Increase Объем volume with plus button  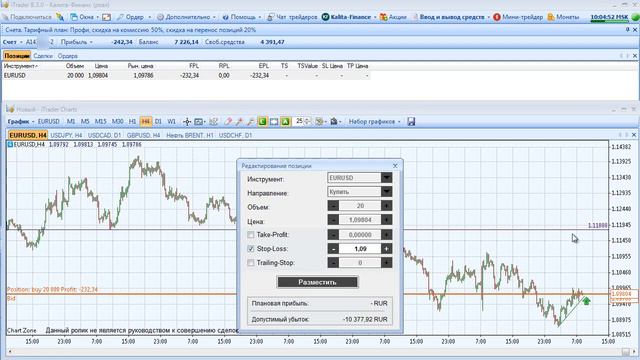tap(386, 206)
